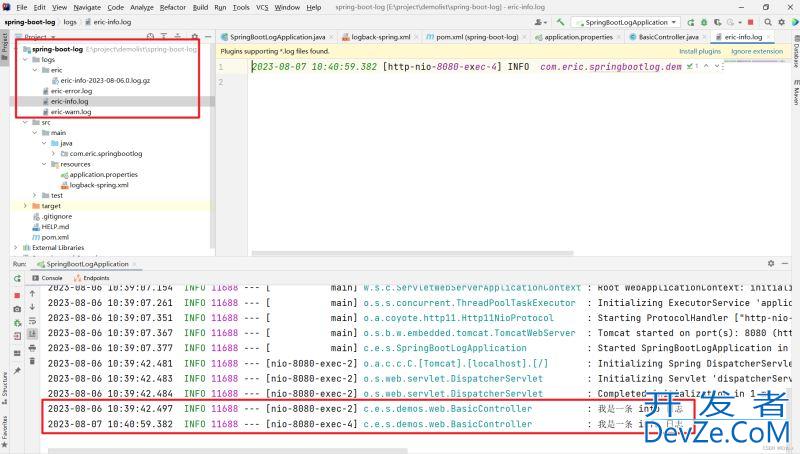Viewport: 800px width, 454px height.
Task: Rerun the application from the Run panel
Action: pyautogui.click(x=17, y=279)
